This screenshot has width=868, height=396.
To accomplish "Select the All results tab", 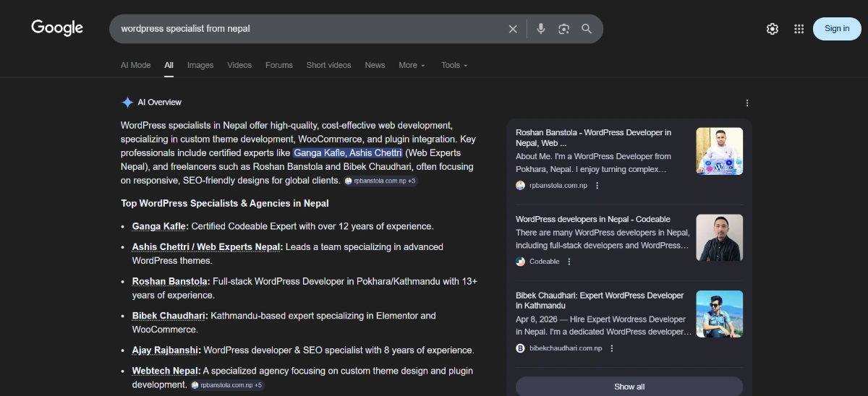I will click(169, 65).
